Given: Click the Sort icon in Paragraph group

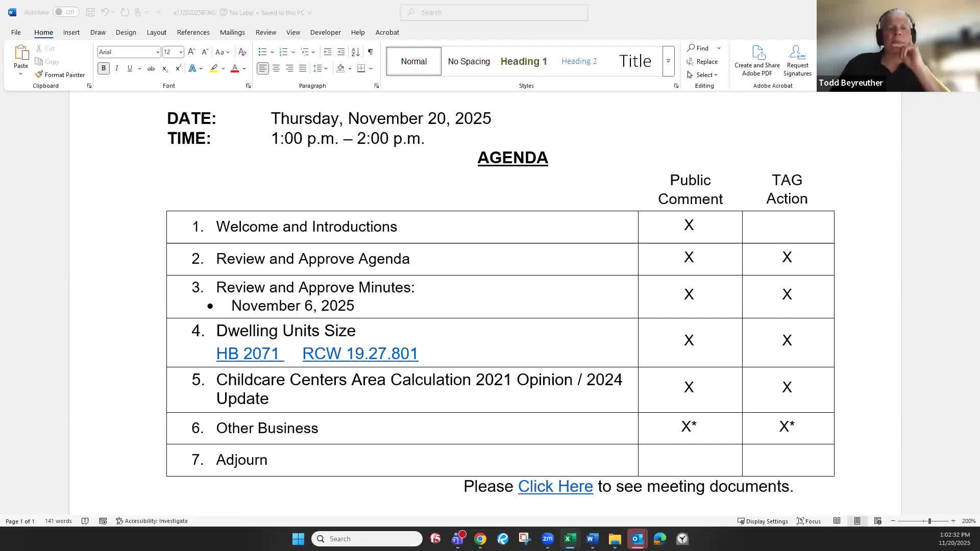Looking at the screenshot, I should (x=356, y=52).
